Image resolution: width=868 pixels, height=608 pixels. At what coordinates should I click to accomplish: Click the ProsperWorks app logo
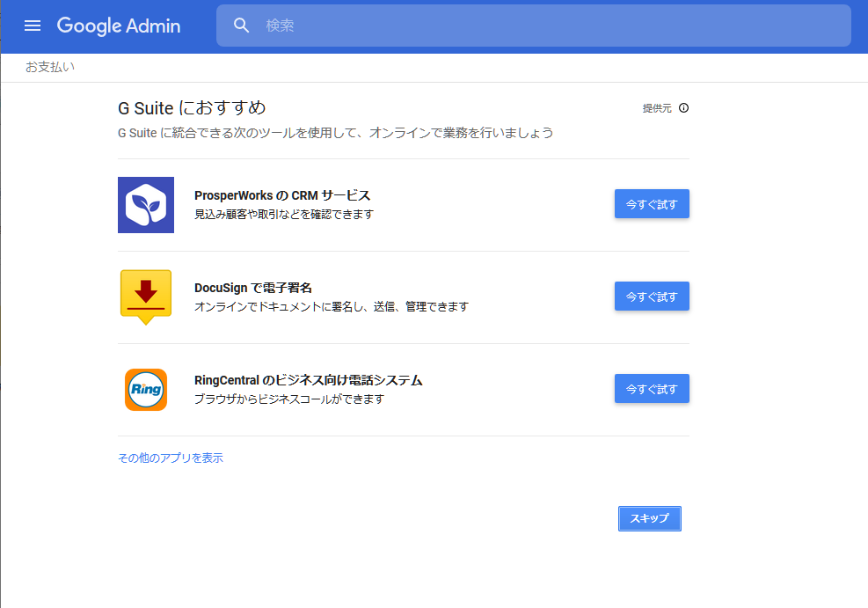pyautogui.click(x=146, y=205)
